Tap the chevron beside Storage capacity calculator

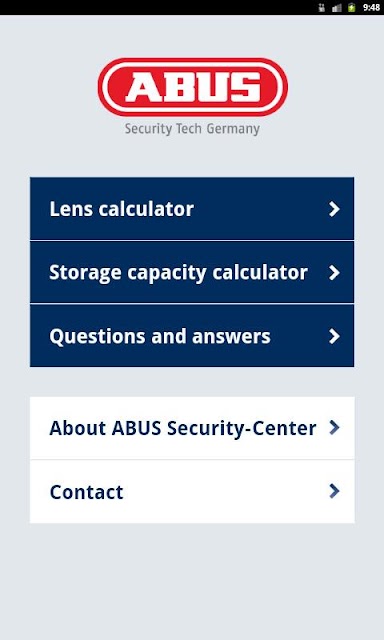pos(334,273)
